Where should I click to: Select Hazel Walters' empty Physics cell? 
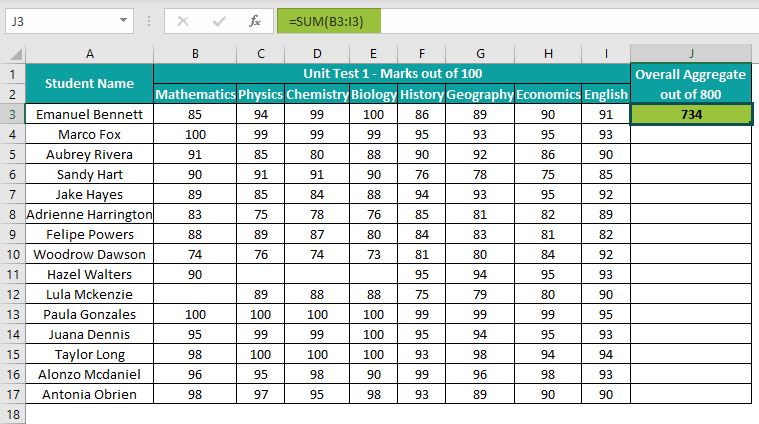click(260, 274)
